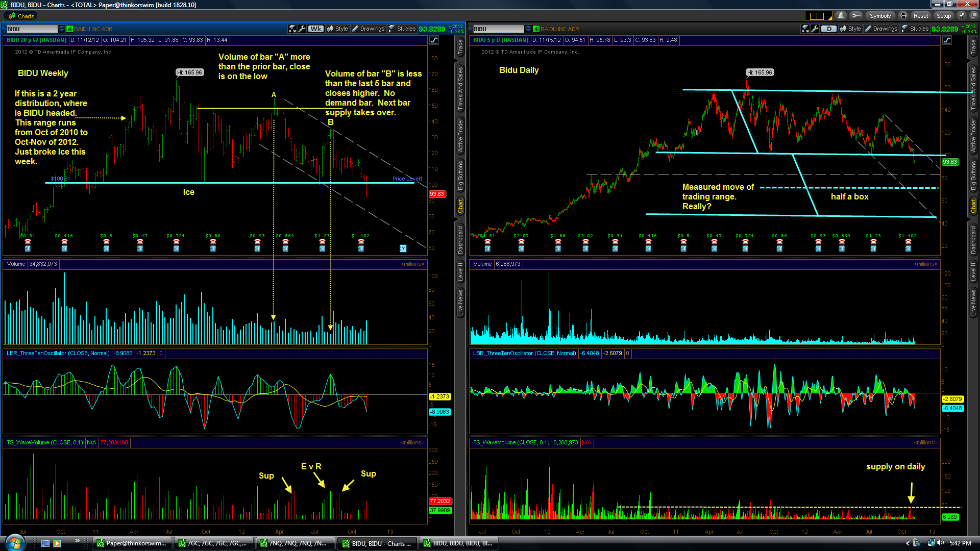Click the $0.416 earnings phone icon on weekly chart
The width and height of the screenshot is (980, 551).
(x=64, y=242)
